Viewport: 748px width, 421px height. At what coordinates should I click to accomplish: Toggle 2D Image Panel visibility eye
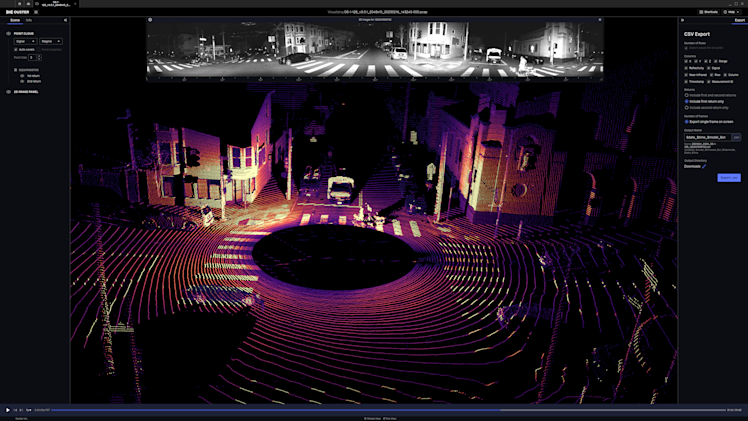click(9, 92)
